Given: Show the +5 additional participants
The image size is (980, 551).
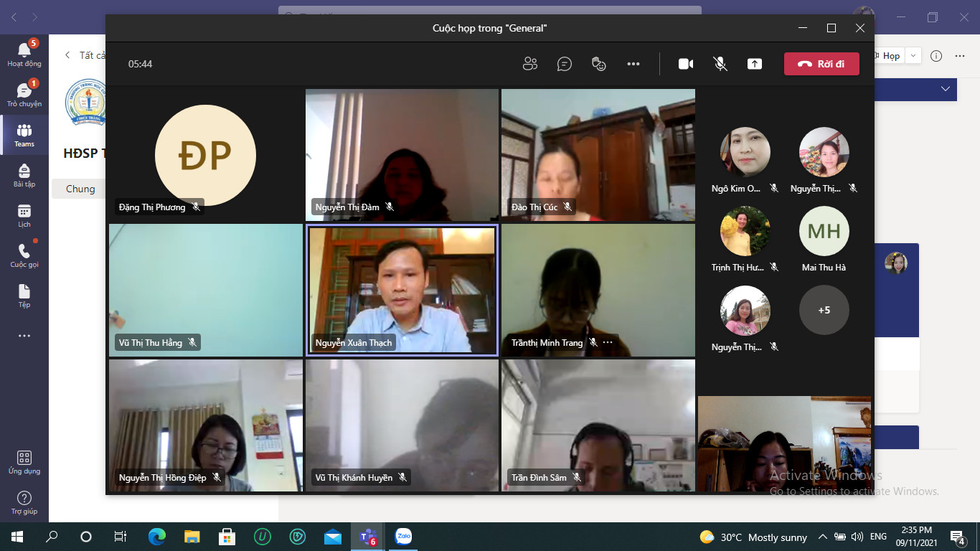Looking at the screenshot, I should (x=824, y=310).
